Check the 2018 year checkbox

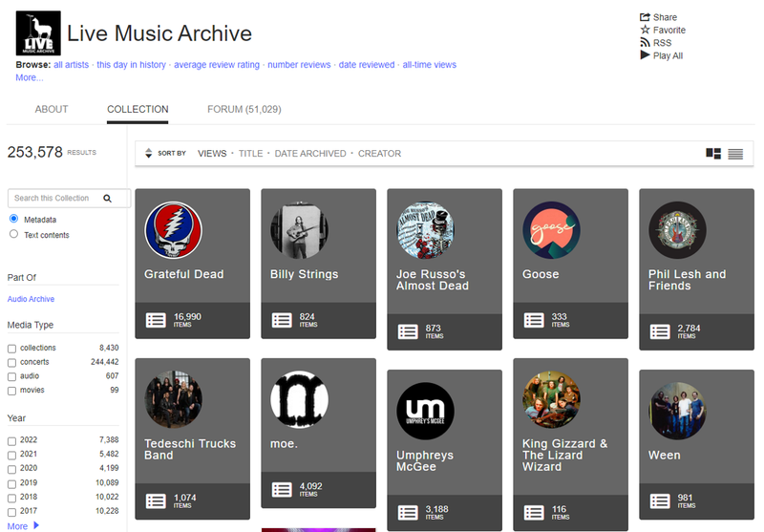coord(11,499)
